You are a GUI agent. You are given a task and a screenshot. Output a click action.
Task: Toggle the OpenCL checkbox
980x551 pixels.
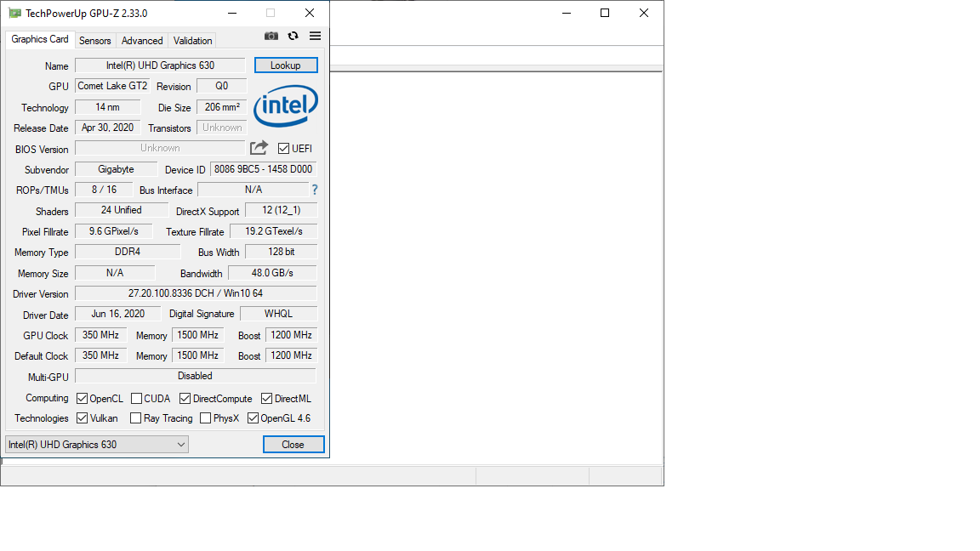coord(82,399)
